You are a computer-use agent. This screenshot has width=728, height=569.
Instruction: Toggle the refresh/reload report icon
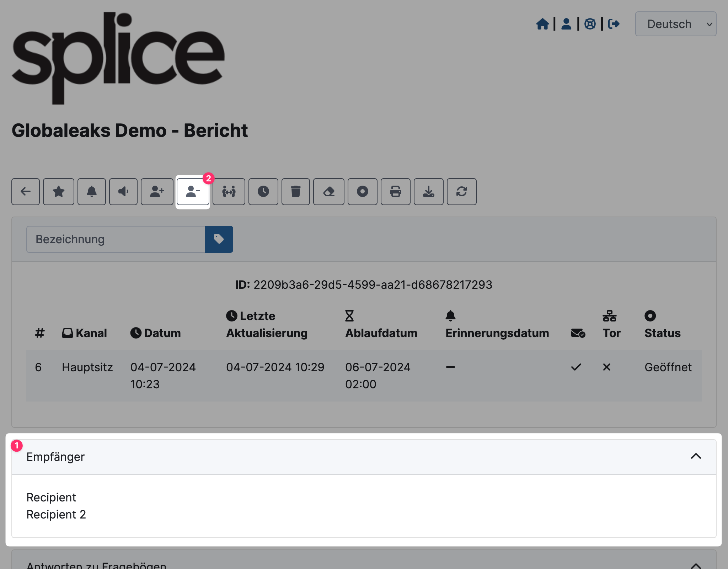point(462,192)
